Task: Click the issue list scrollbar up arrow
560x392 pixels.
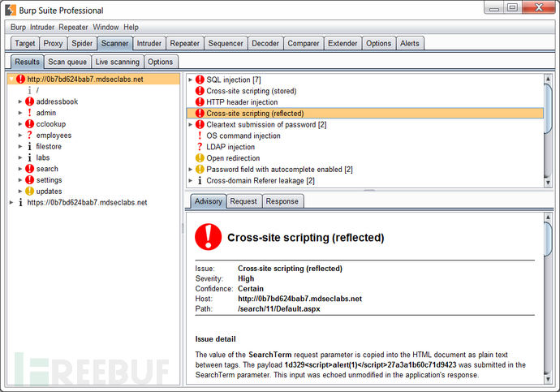Action: coord(548,78)
